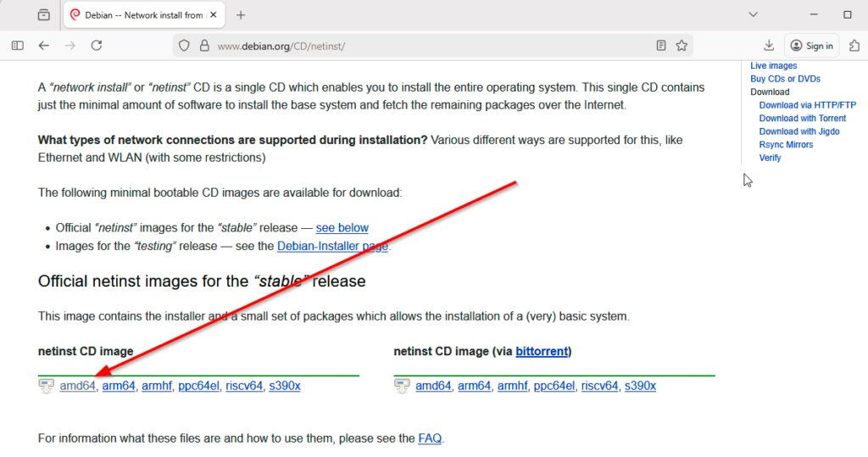Follow the FAQ link

tap(429, 438)
